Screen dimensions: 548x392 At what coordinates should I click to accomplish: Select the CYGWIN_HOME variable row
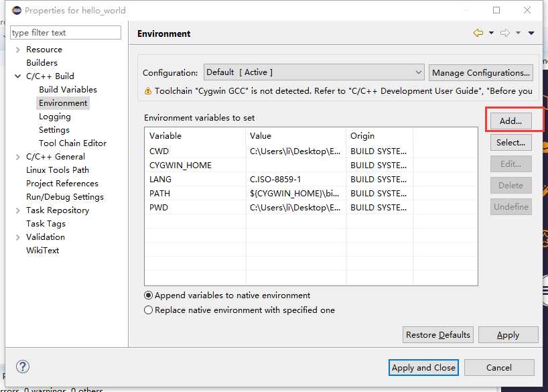(311, 165)
